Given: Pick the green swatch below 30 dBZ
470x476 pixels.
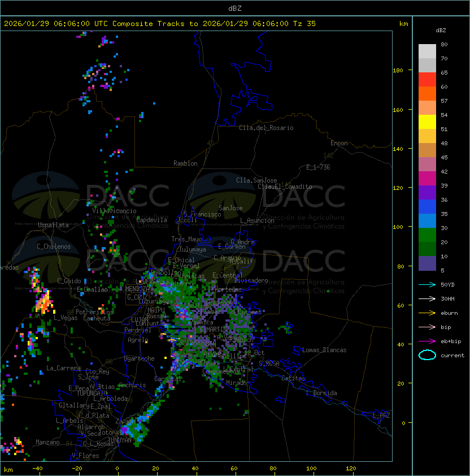Looking at the screenshot, I should [x=427, y=235].
